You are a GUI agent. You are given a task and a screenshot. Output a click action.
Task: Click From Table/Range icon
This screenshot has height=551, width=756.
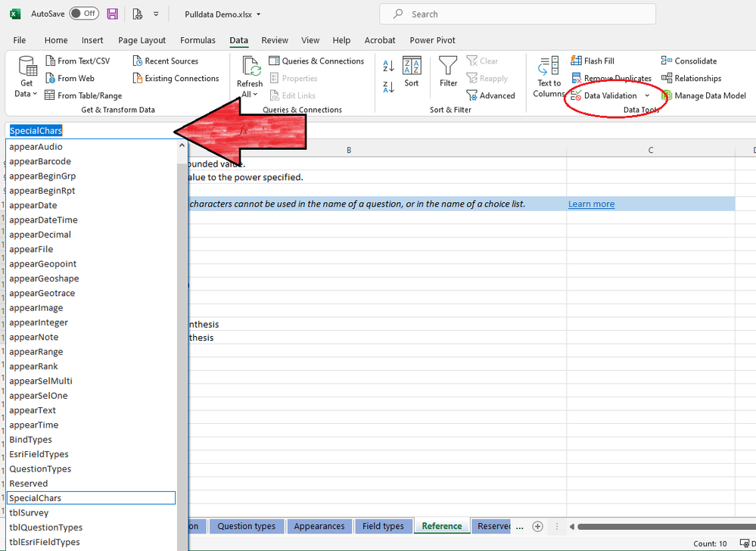click(x=50, y=95)
